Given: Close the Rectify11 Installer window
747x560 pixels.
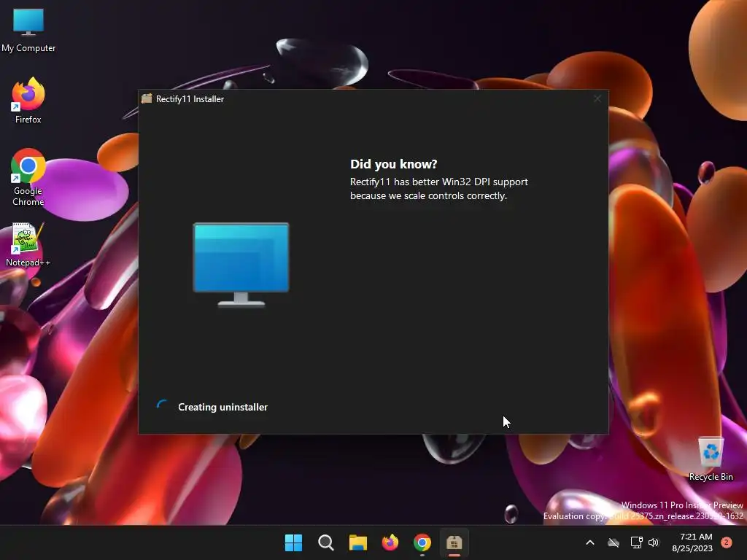Looking at the screenshot, I should (x=597, y=98).
